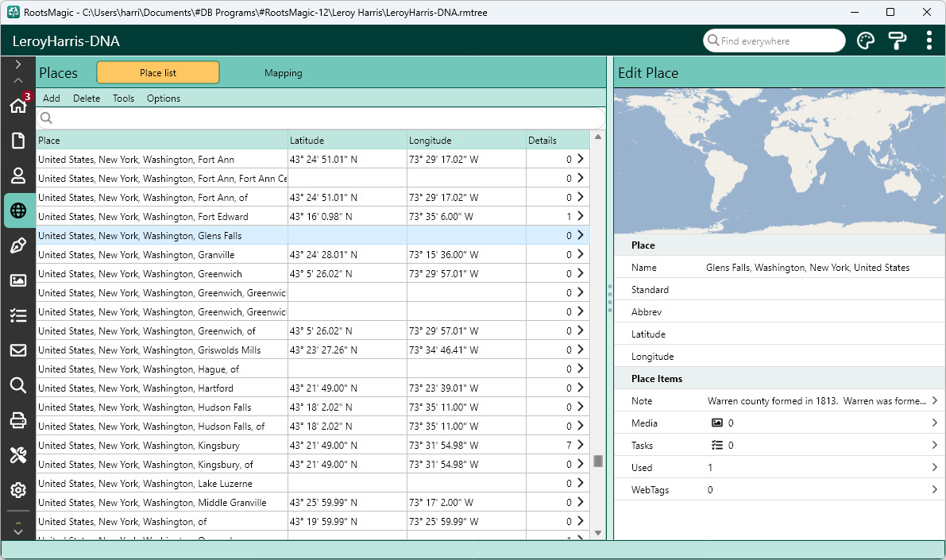Sort the list by the Place column header
This screenshot has height=560, width=946.
click(162, 141)
